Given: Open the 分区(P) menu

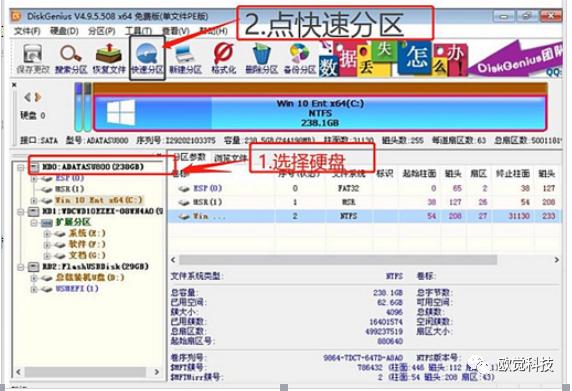Looking at the screenshot, I should point(101,31).
